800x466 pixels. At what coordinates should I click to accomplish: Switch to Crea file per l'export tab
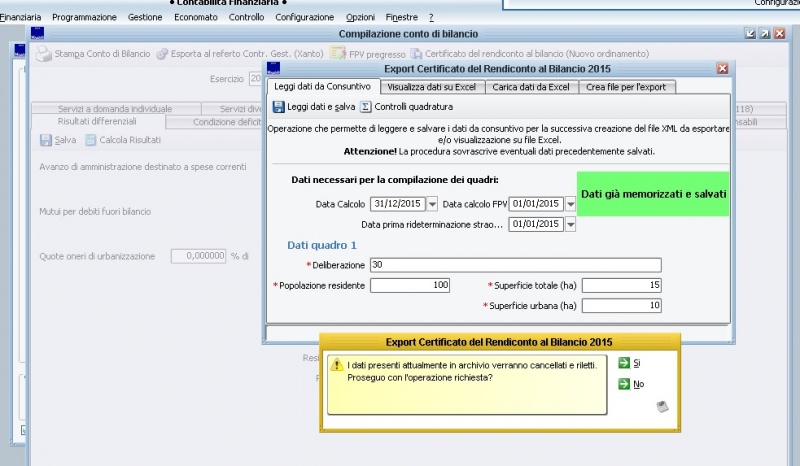[626, 87]
